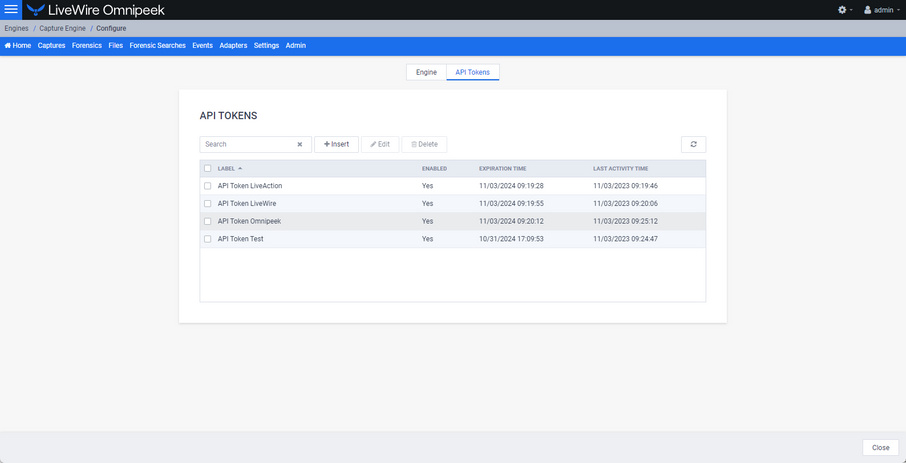Click the LiveWire Omnipeek bird logo
This screenshot has height=463, width=906.
(36, 10)
